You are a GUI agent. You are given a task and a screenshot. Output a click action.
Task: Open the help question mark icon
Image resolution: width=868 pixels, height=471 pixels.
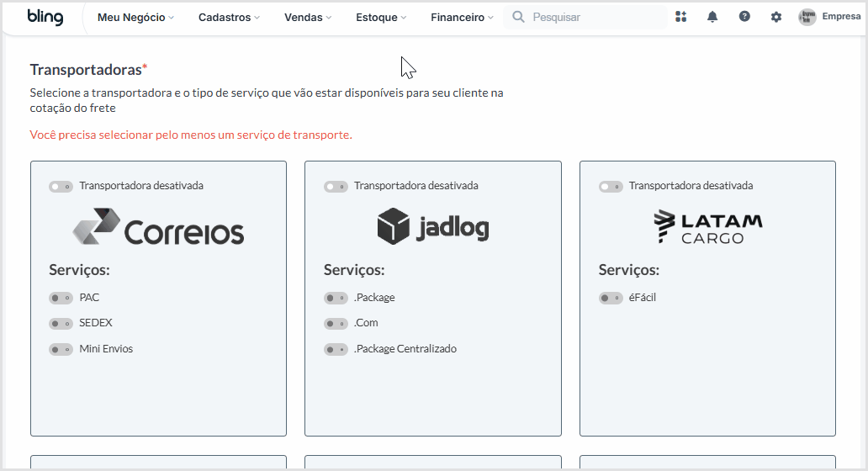(744, 17)
